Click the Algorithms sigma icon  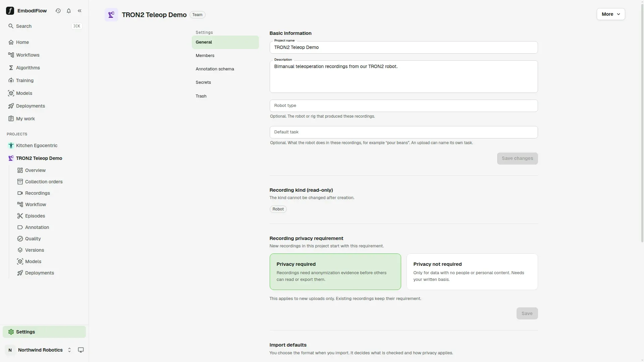pyautogui.click(x=11, y=68)
